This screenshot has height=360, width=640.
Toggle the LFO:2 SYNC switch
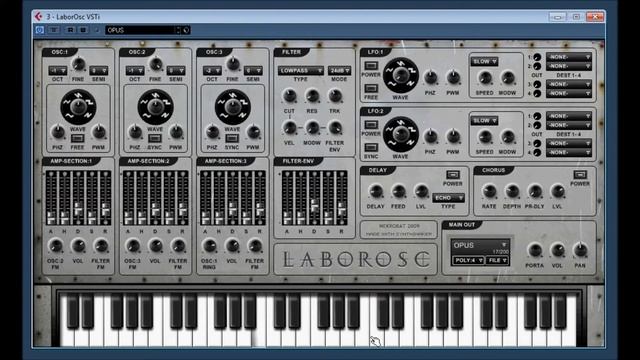[x=371, y=147]
